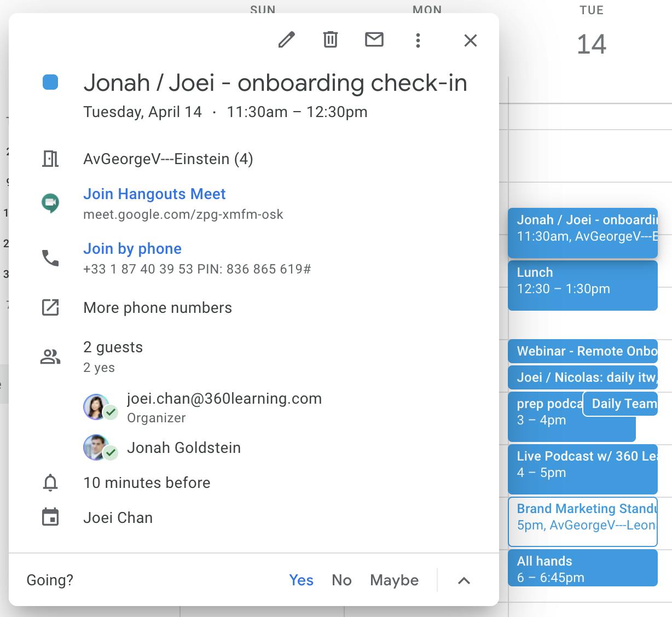Respond Maybe to the event invite
This screenshot has width=672, height=617.
coord(394,580)
